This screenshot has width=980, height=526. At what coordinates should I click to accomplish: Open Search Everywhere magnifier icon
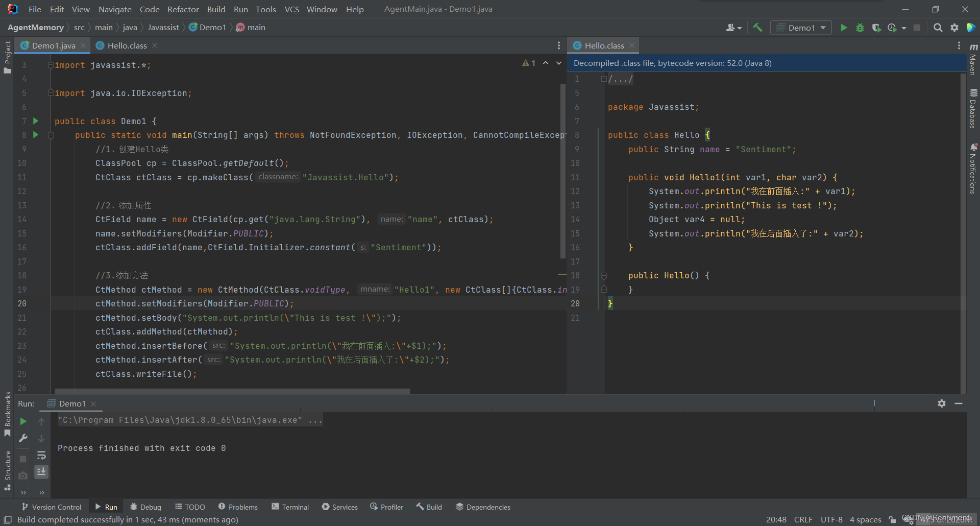click(x=938, y=28)
